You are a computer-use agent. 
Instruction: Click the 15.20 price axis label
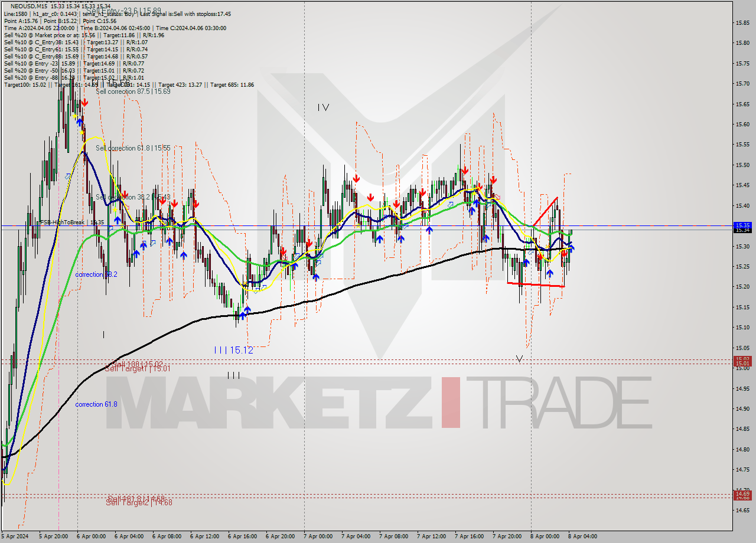pos(742,286)
